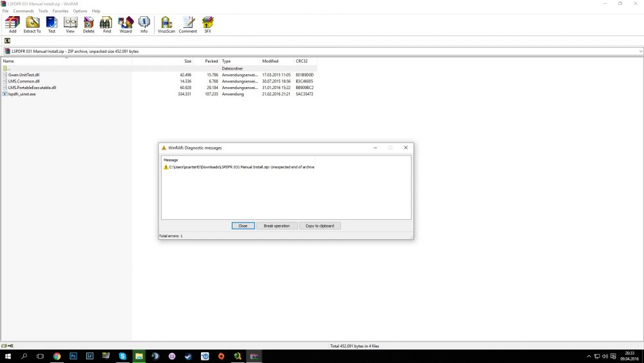Click Copy to clipboard button

tap(319, 226)
